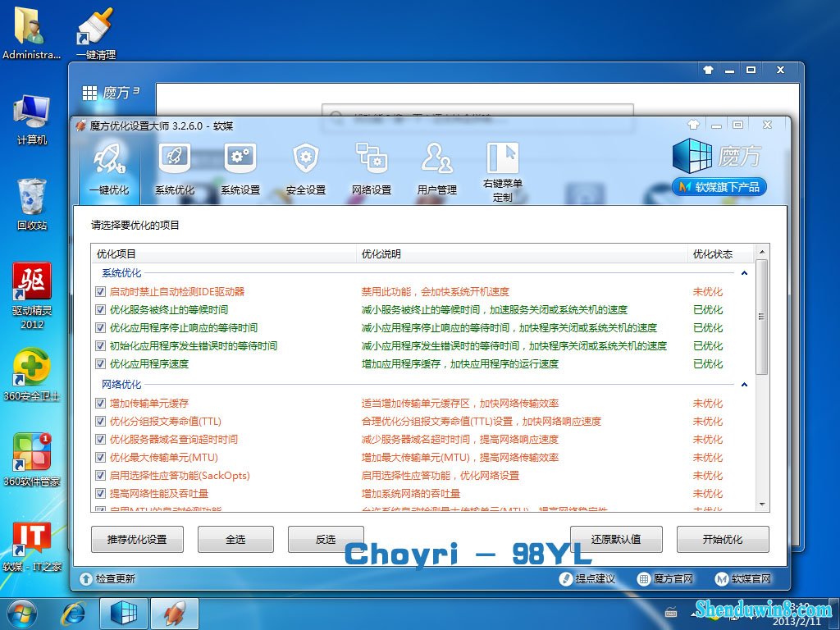The image size is (840, 630).
Task: Click the 优化说明 column header
Action: point(522,254)
